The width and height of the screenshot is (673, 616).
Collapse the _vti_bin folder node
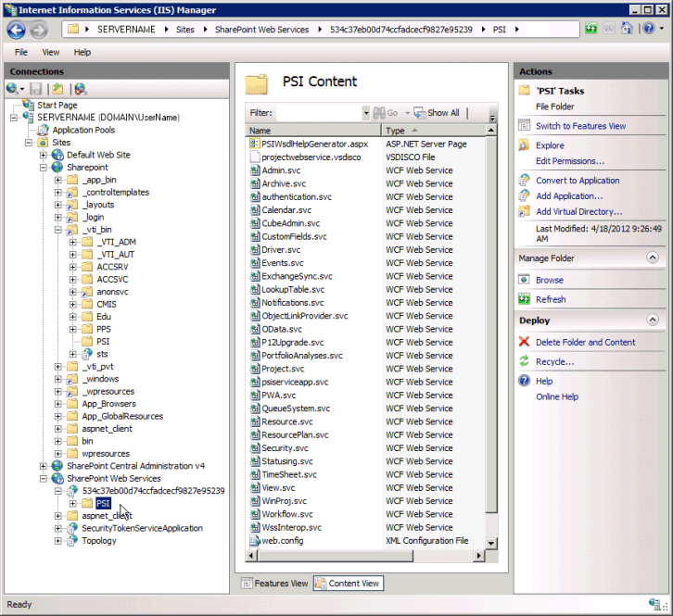pyautogui.click(x=58, y=230)
